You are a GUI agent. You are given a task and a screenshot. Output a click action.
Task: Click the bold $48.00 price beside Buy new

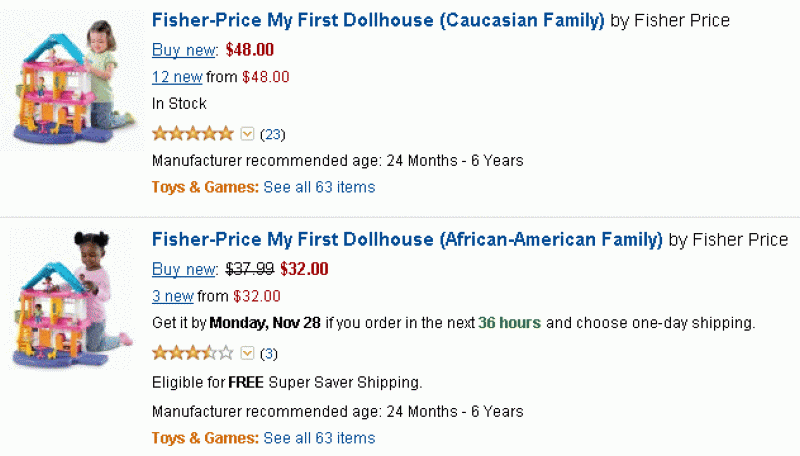pyautogui.click(x=250, y=49)
